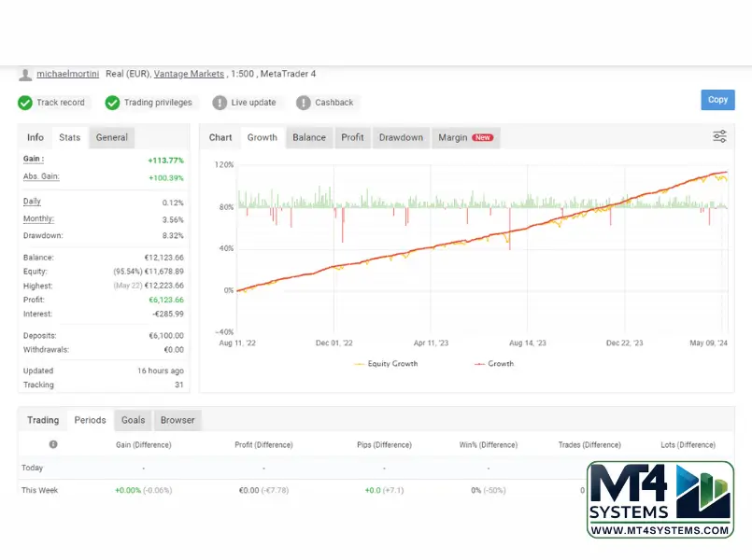Toggle Growth legend series
752x560 pixels.
tap(494, 364)
